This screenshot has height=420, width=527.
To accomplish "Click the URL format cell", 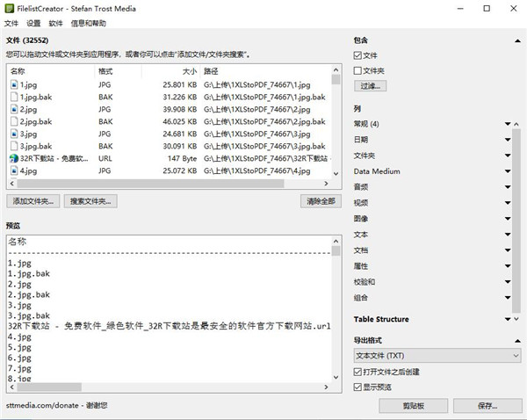I will (105, 158).
